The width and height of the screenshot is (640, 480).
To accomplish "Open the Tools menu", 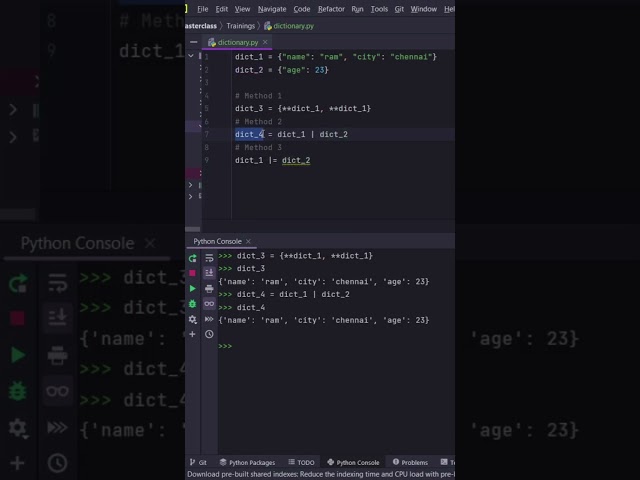I will [x=379, y=9].
